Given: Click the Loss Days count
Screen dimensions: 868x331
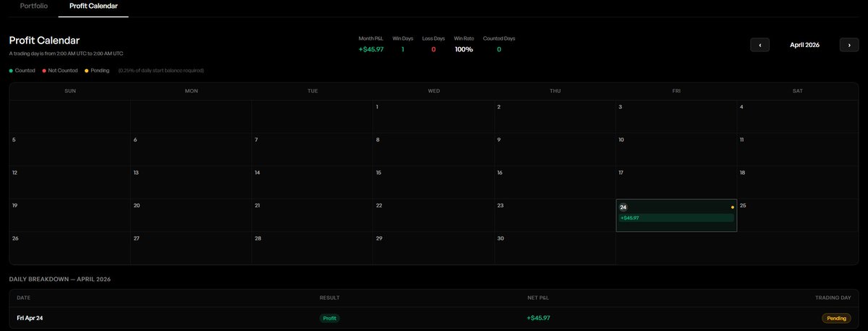Looking at the screenshot, I should [x=433, y=49].
